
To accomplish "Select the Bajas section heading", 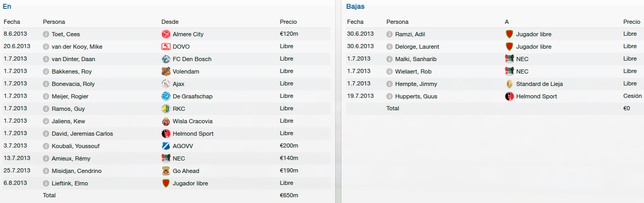I will point(355,6).
